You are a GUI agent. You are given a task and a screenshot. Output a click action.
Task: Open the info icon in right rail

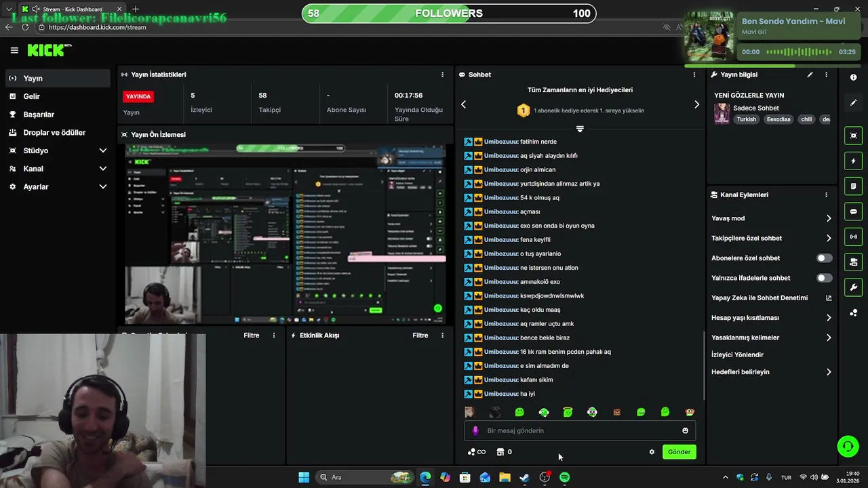(853, 77)
